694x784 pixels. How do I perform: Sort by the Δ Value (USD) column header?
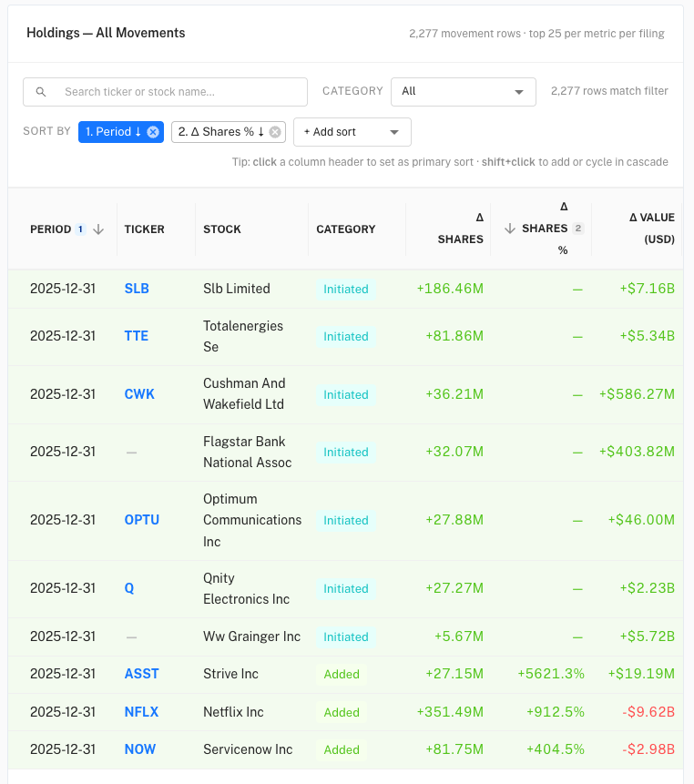coord(652,229)
